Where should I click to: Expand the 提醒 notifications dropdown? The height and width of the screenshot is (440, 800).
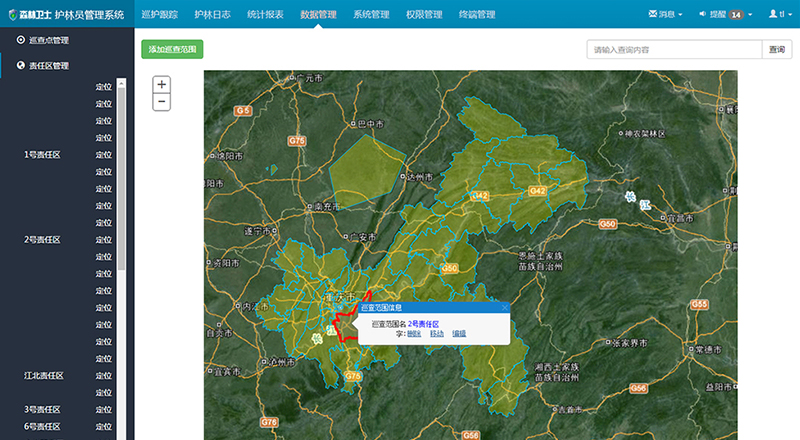pos(725,15)
